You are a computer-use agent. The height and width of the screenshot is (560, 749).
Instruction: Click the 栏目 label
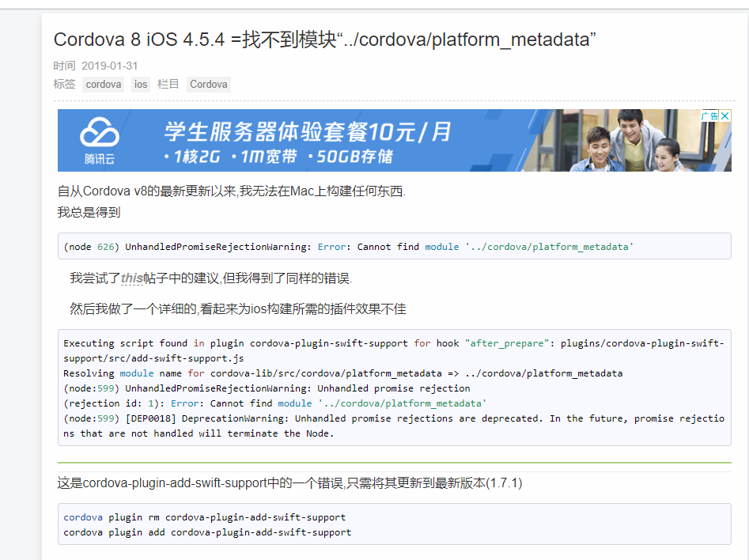(x=168, y=84)
